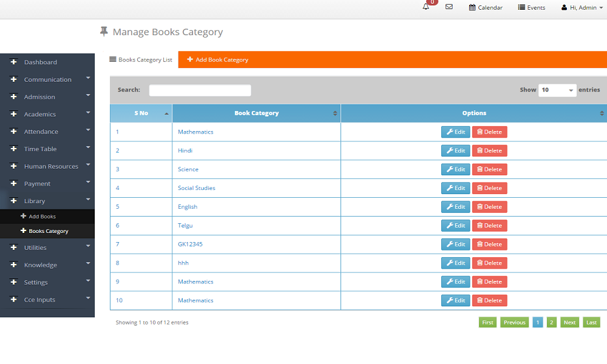607x364 pixels.
Task: Open the notifications bell icon
Action: click(426, 7)
